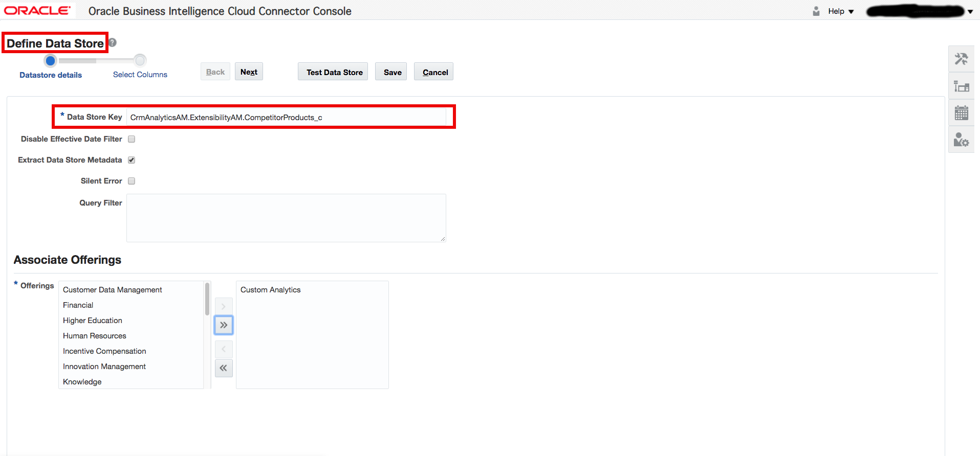Uncheck Extract Data Store Metadata
The width and height of the screenshot is (980, 456).
132,160
